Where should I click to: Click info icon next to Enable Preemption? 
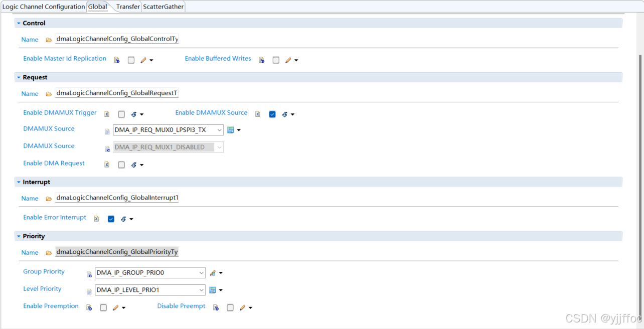click(x=89, y=308)
